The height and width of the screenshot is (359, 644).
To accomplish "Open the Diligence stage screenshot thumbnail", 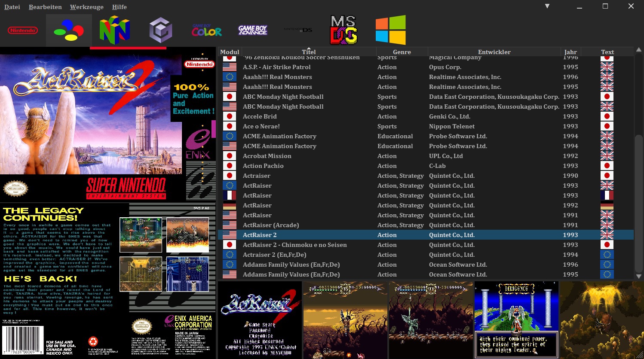I will coord(516,320).
